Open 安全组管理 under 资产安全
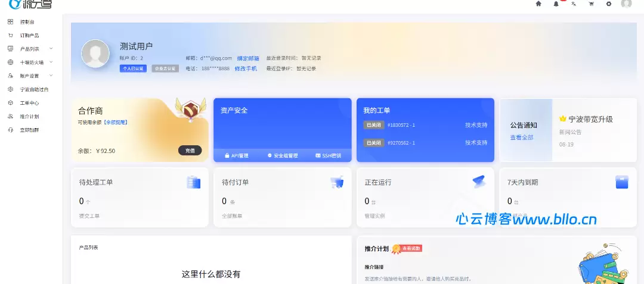644x284 pixels. click(283, 156)
